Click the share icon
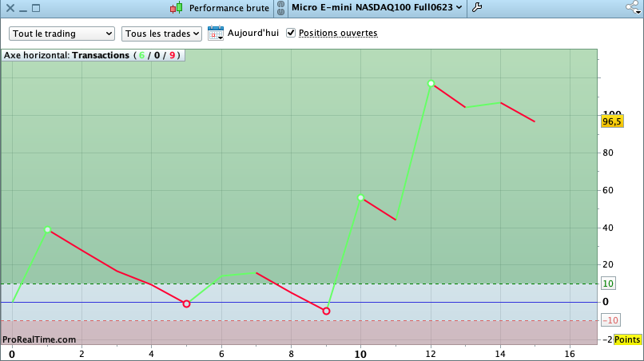This screenshot has height=361, width=644. click(x=633, y=7)
